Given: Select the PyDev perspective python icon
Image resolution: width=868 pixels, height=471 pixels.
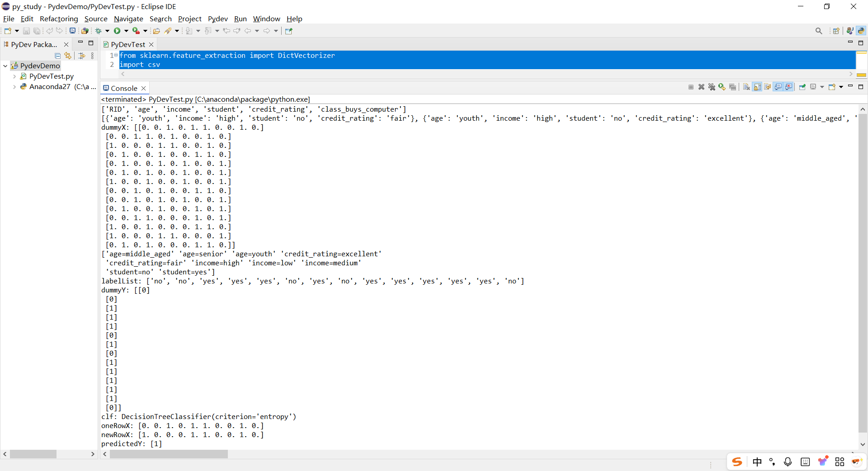Looking at the screenshot, I should 861,31.
